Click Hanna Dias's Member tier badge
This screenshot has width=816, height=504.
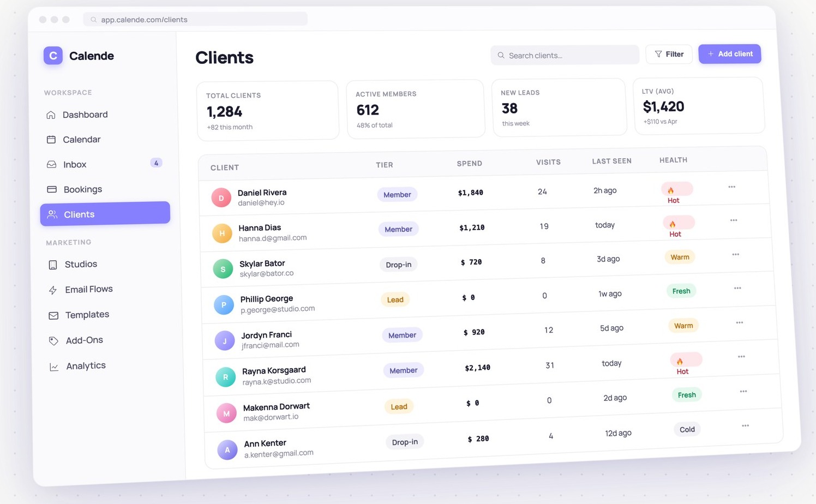pyautogui.click(x=399, y=229)
